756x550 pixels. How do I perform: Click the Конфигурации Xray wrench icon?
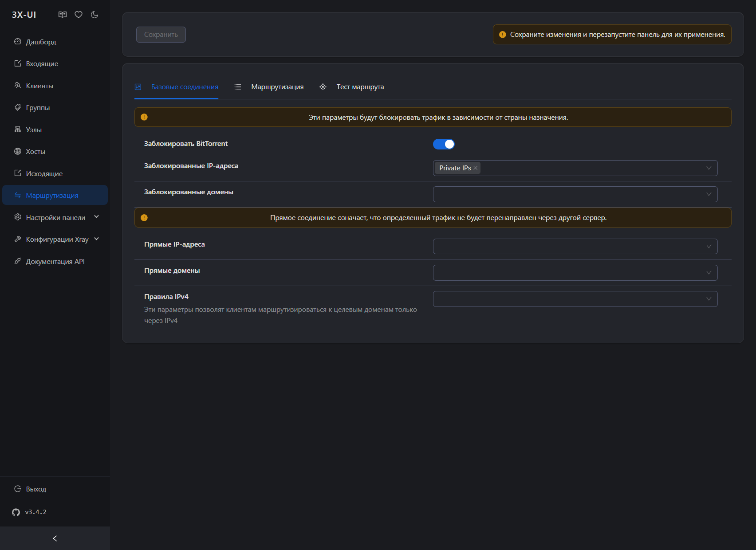point(18,239)
